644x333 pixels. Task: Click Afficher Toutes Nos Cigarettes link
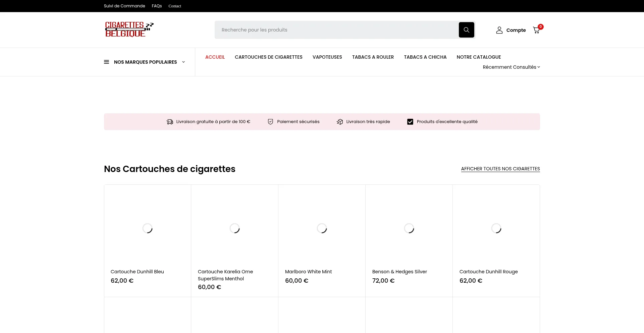click(500, 169)
